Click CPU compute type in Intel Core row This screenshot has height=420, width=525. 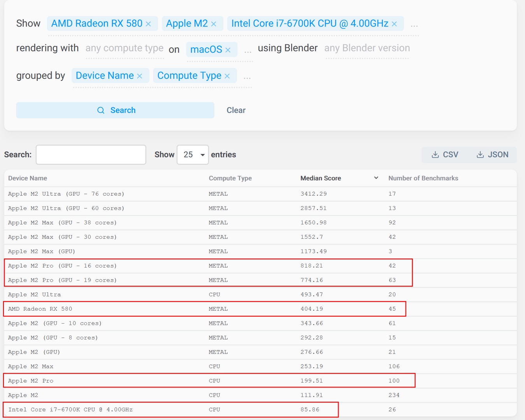(x=214, y=409)
